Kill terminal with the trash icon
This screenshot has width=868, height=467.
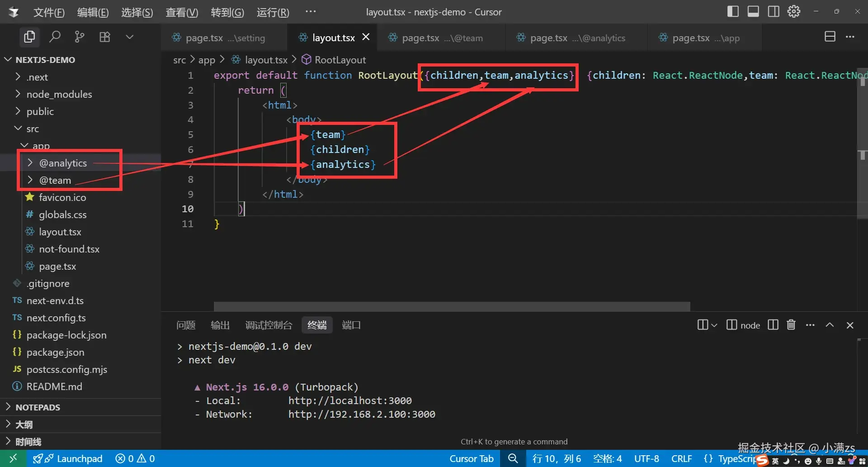click(x=791, y=325)
